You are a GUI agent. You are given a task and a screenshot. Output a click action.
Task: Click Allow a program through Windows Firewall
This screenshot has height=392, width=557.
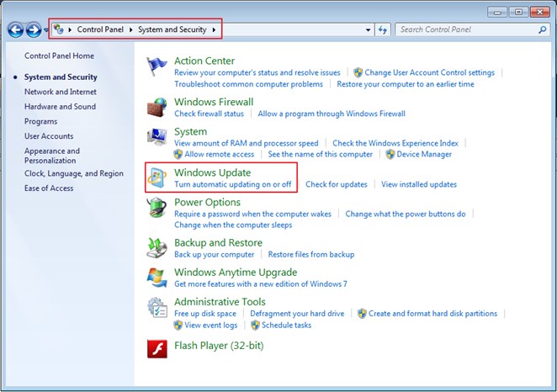pos(332,114)
